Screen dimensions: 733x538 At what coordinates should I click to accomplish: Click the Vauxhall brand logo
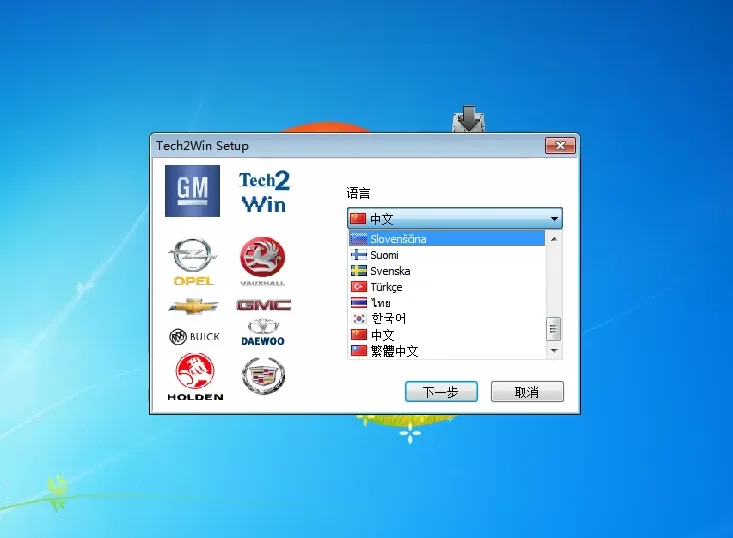[x=262, y=261]
